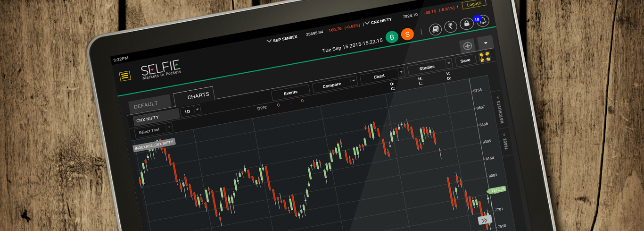Image resolution: width=644 pixels, height=231 pixels.
Task: Click the 7701 price axis label
Action: click(499, 209)
